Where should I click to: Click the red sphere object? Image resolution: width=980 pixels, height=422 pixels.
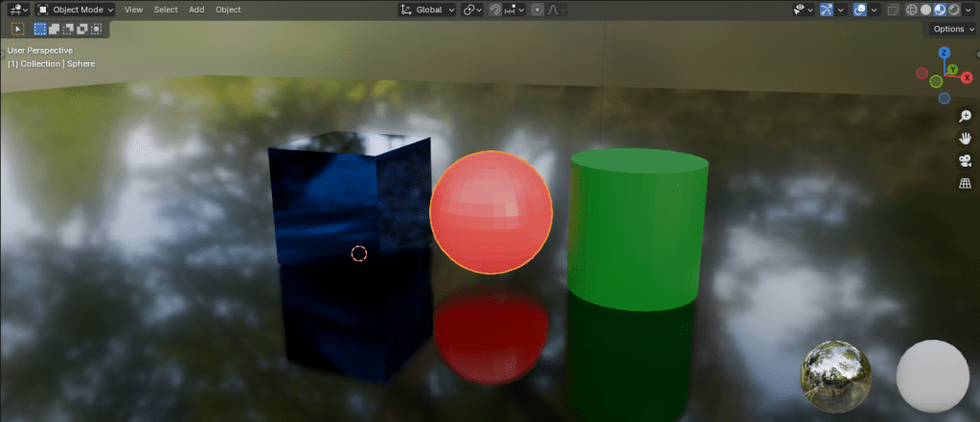[x=490, y=211]
